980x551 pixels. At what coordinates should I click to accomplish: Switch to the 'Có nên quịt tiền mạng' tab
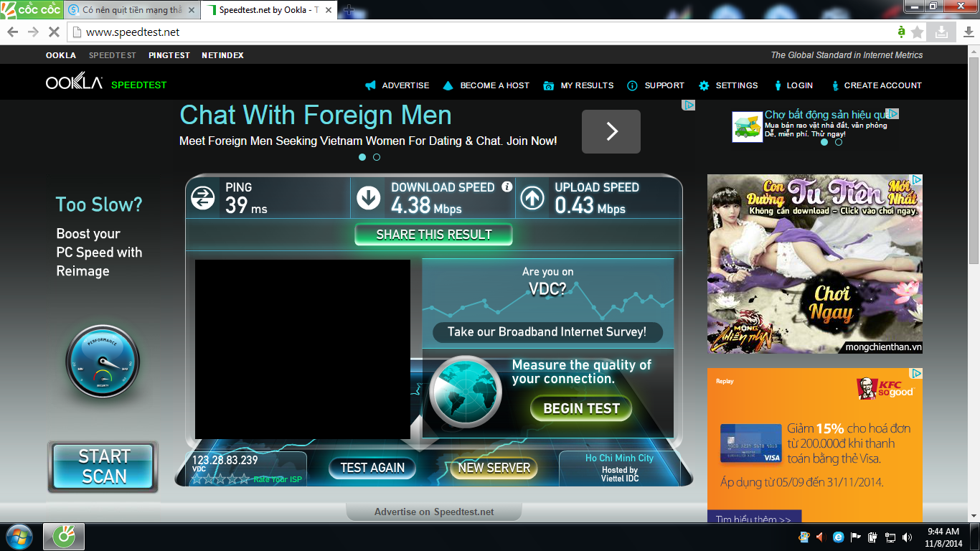131,10
